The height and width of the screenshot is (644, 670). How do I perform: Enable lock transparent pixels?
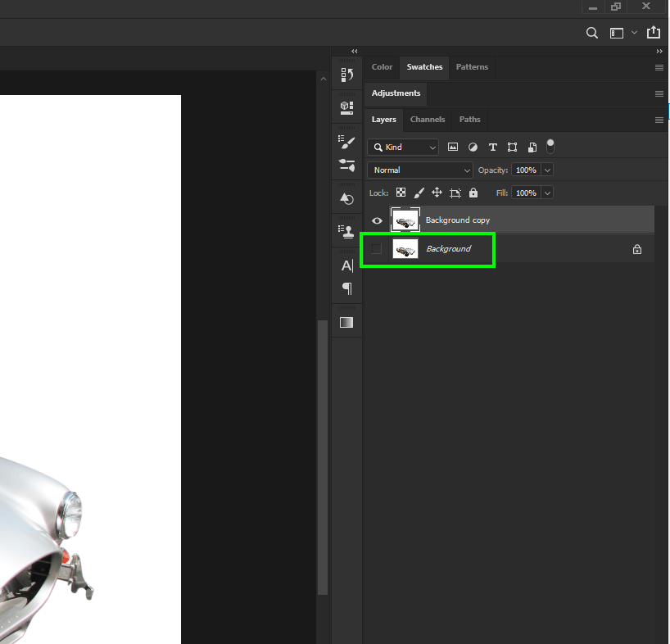401,192
